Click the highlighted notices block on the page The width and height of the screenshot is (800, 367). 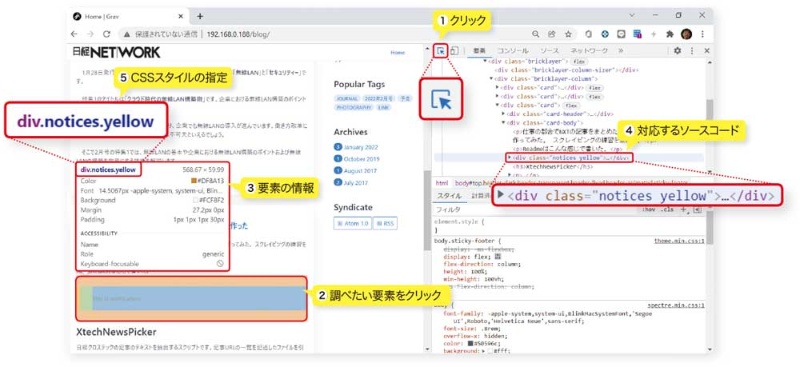point(191,298)
